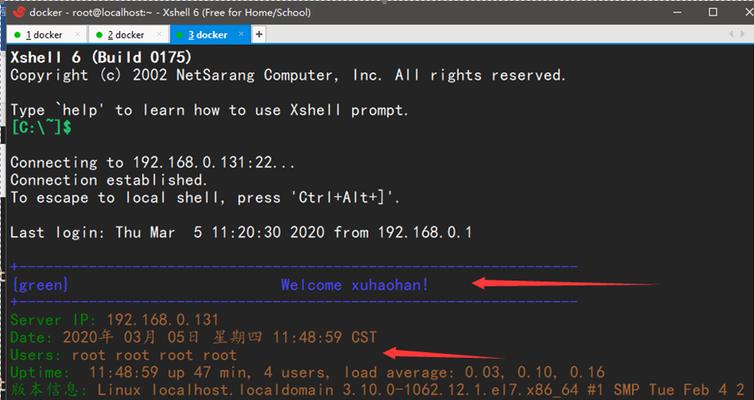The width and height of the screenshot is (754, 400).
Task: Click green status dot on '2 docker' tab
Action: pos(99,35)
